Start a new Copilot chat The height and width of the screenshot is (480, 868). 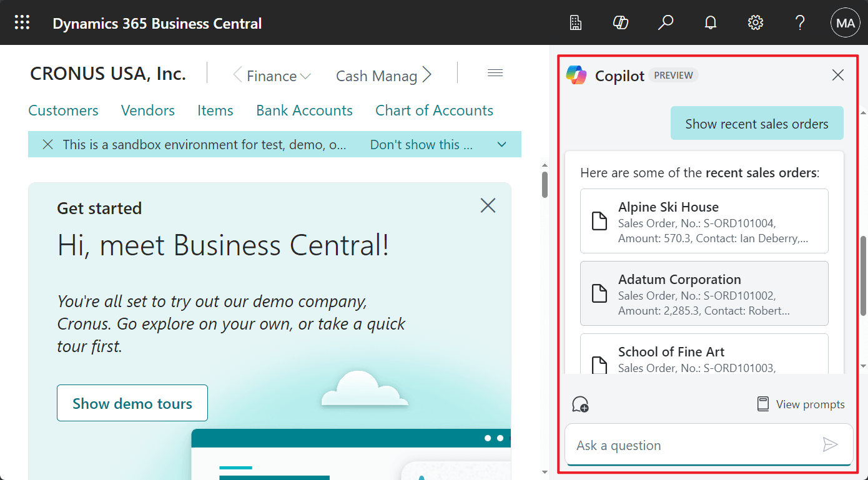(x=580, y=404)
